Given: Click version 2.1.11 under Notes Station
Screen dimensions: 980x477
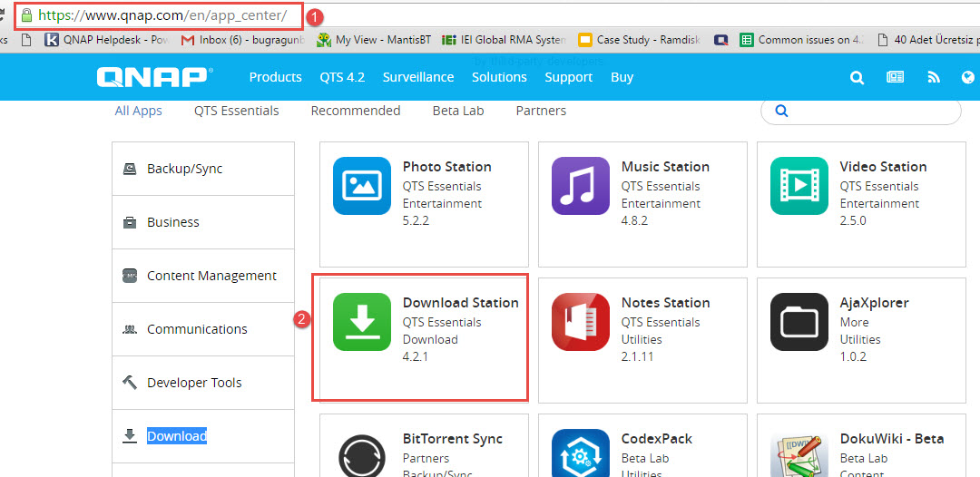Looking at the screenshot, I should tap(638, 357).
